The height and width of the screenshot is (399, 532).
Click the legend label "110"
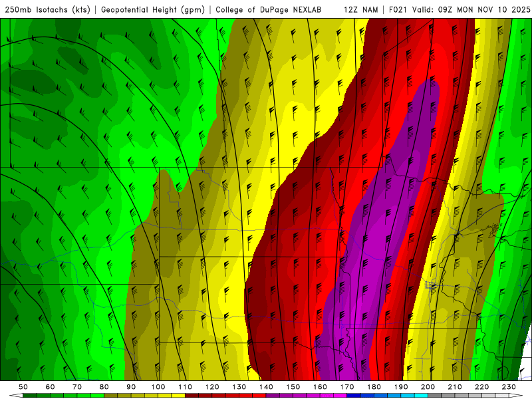tap(186, 387)
